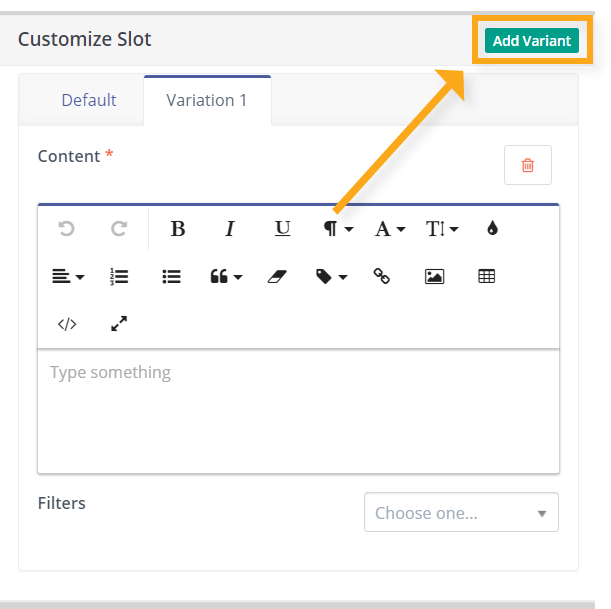
Task: Open the HTML code view
Action: click(x=67, y=324)
